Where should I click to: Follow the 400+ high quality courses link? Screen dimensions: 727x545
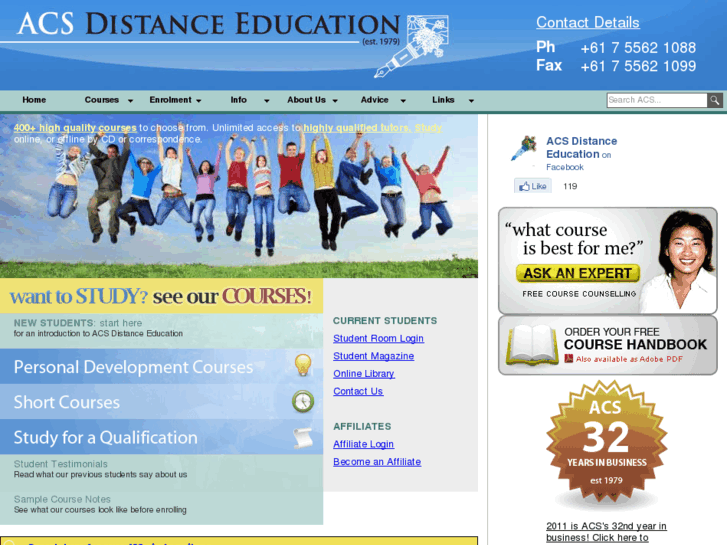(75, 128)
